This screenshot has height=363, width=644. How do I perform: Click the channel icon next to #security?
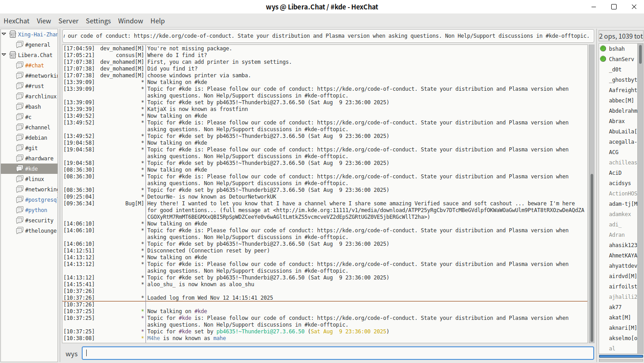(x=20, y=221)
